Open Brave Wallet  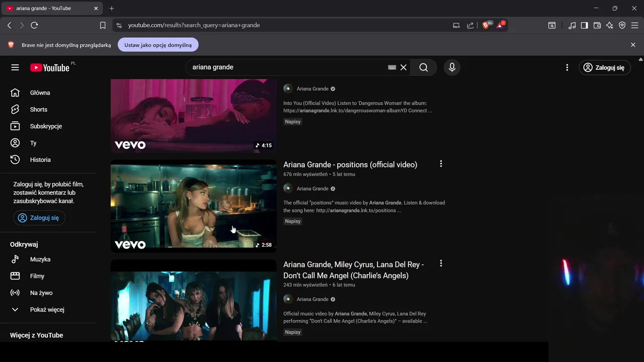tap(597, 25)
